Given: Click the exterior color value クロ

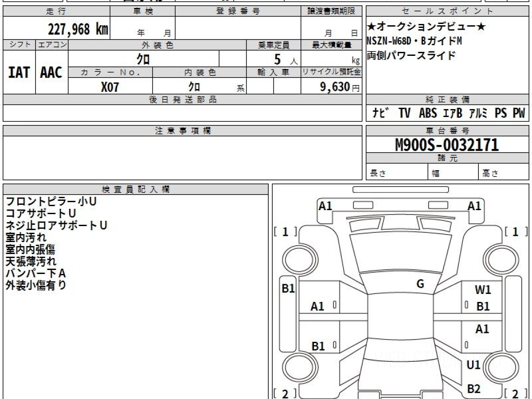Looking at the screenshot, I should click(144, 59).
